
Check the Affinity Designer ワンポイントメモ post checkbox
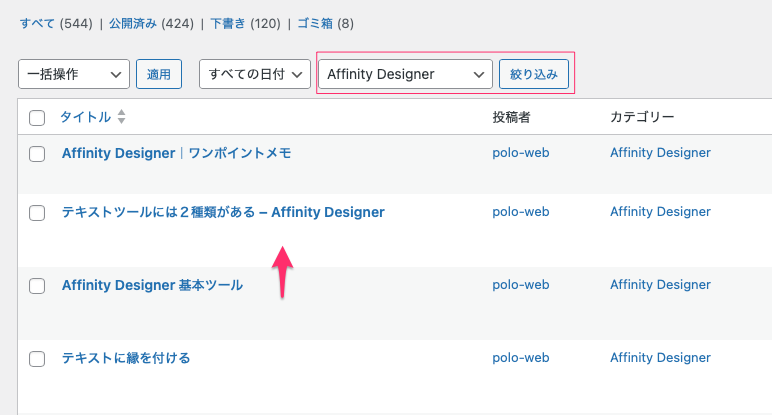(x=37, y=154)
